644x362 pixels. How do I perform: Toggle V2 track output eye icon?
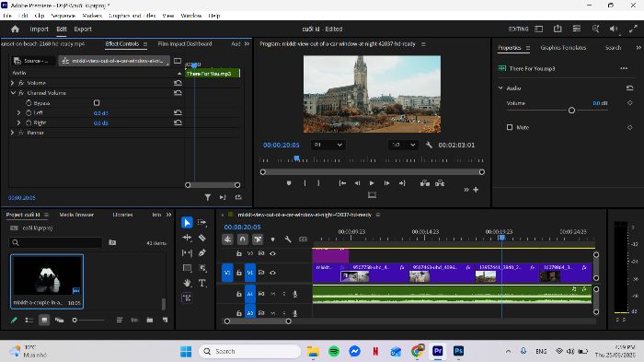(272, 253)
